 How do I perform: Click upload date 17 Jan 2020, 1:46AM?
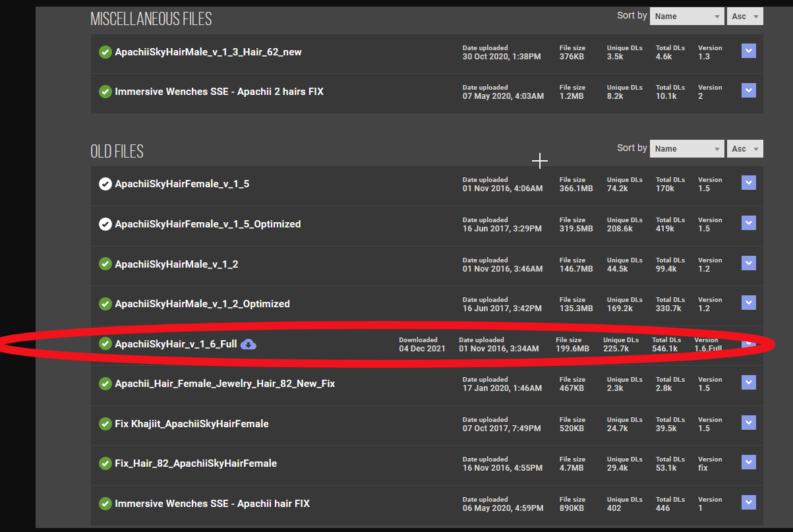click(502, 388)
